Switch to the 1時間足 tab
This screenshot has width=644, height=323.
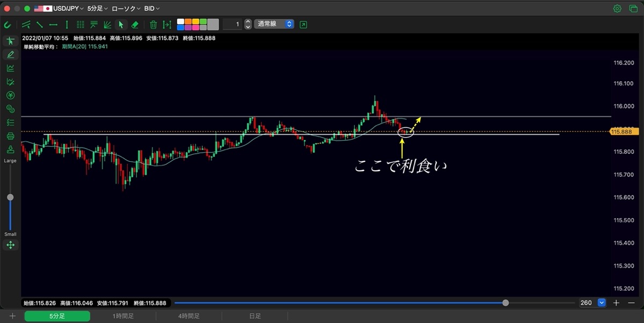pyautogui.click(x=123, y=316)
